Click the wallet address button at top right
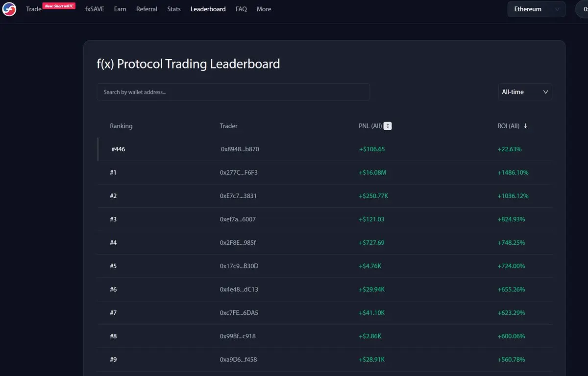This screenshot has width=588, height=376. (582, 9)
